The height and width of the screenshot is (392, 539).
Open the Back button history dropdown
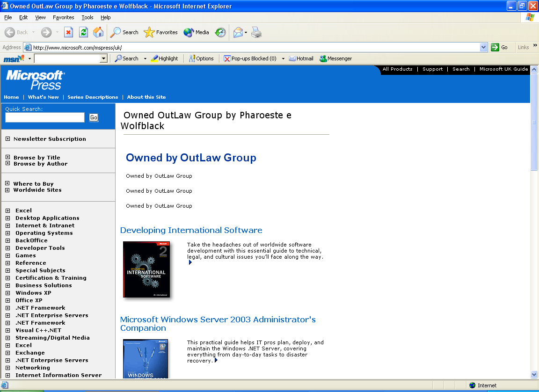pyautogui.click(x=33, y=32)
